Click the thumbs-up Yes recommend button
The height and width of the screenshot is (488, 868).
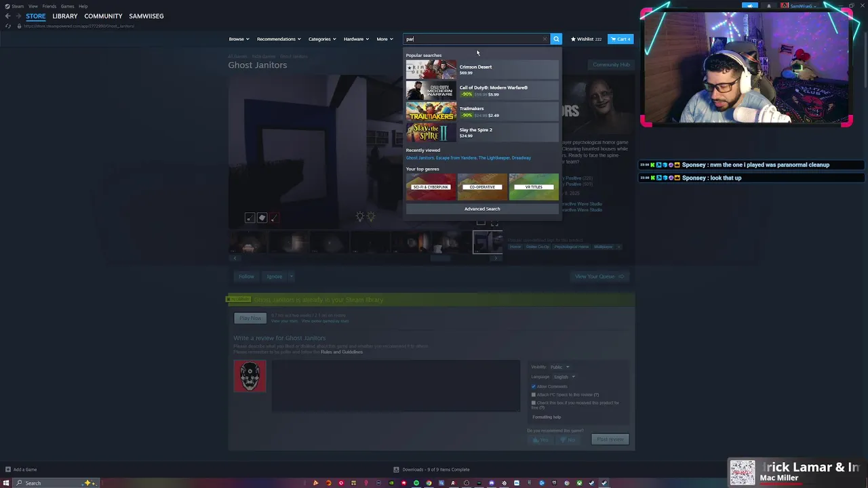540,440
